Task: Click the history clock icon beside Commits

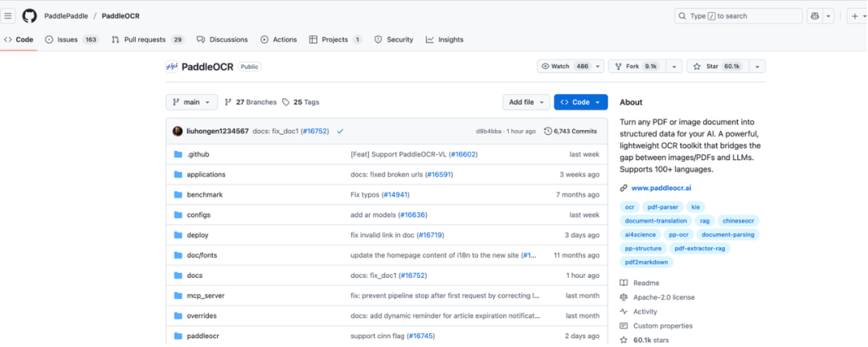Action: click(548, 131)
